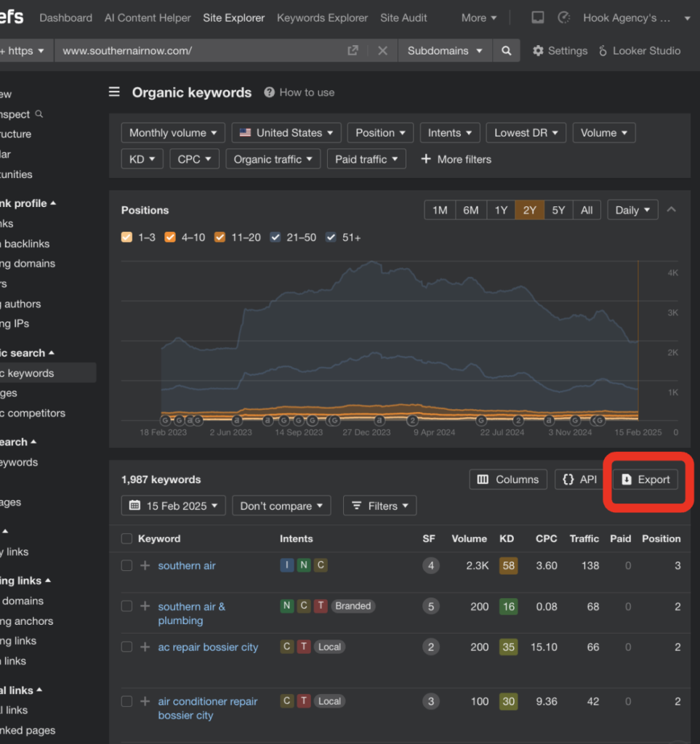
Task: Open the Columns selector
Action: coord(508,480)
